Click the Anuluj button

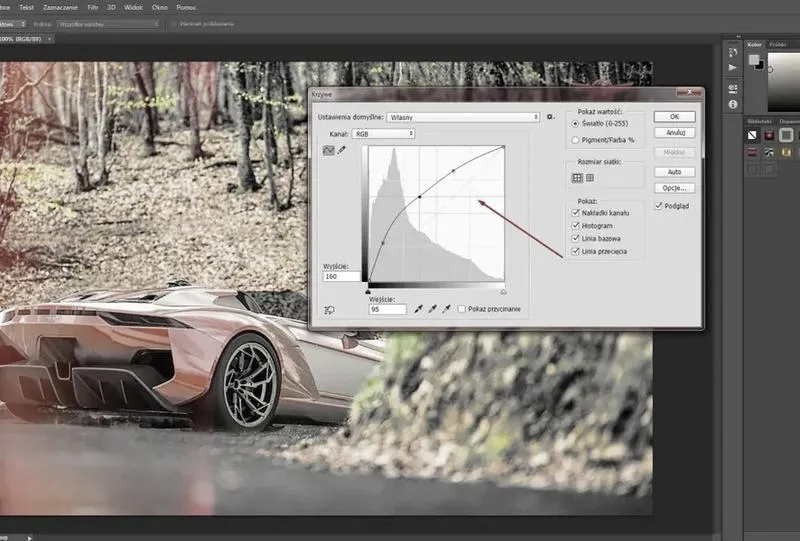674,133
